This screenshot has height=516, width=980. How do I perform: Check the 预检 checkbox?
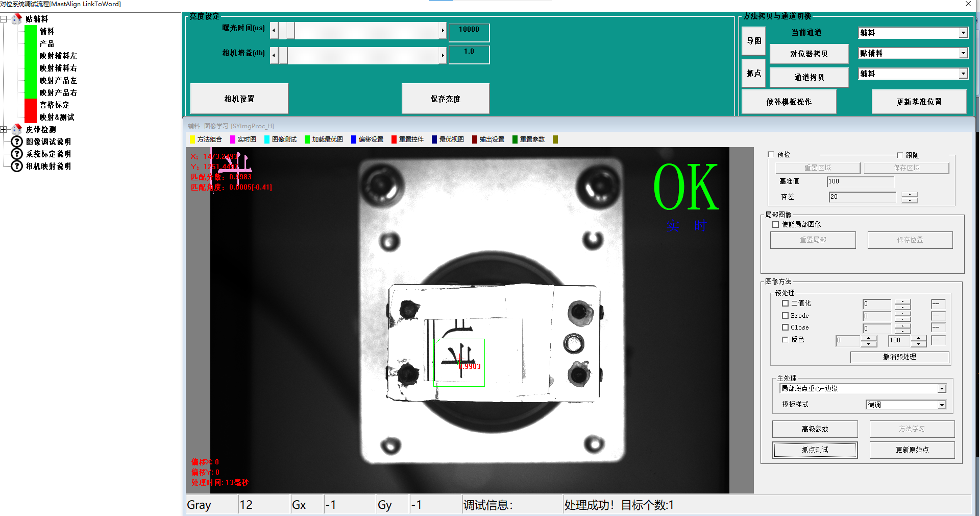click(771, 154)
